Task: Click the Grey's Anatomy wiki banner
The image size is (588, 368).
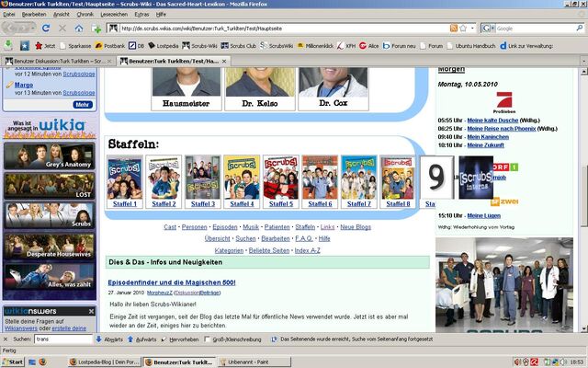Action: 49,155
